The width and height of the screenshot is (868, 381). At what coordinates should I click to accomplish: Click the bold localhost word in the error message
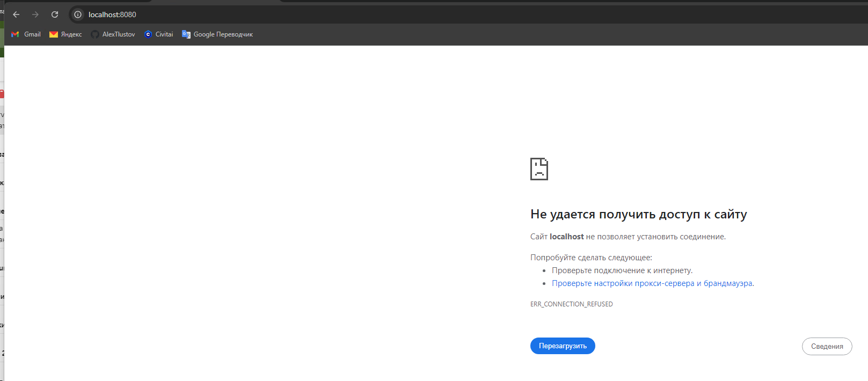tap(566, 237)
